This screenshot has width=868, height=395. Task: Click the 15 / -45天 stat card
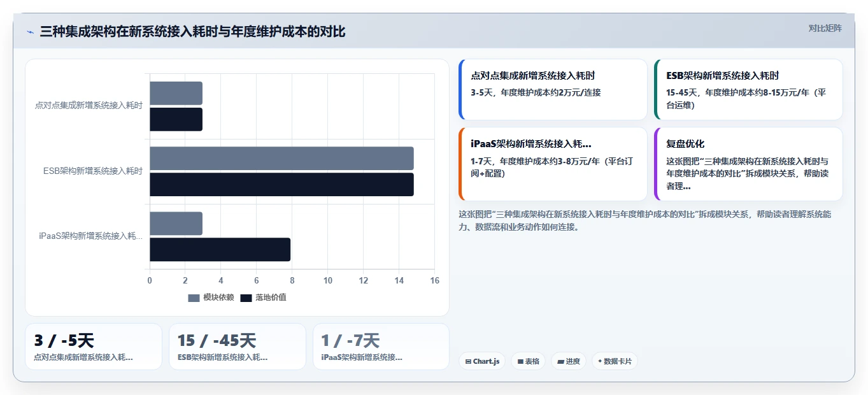[238, 347]
